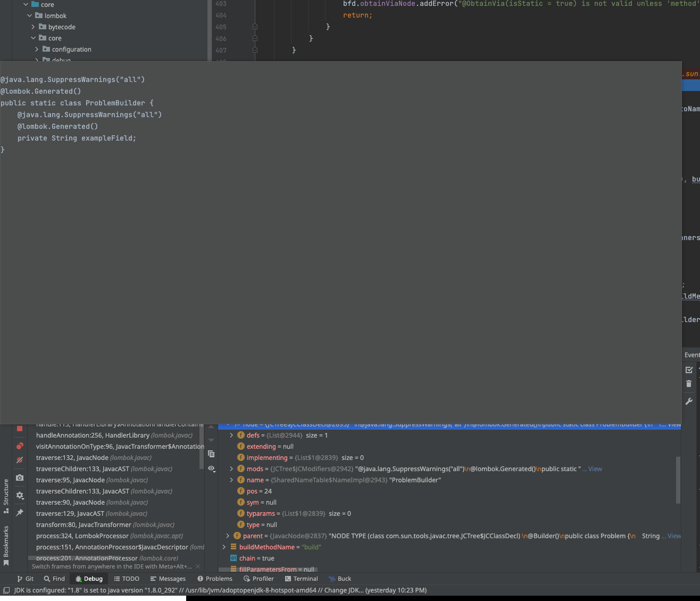The image size is (700, 601).
Task: Click the status bar tool windows icon
Action: click(x=6, y=590)
